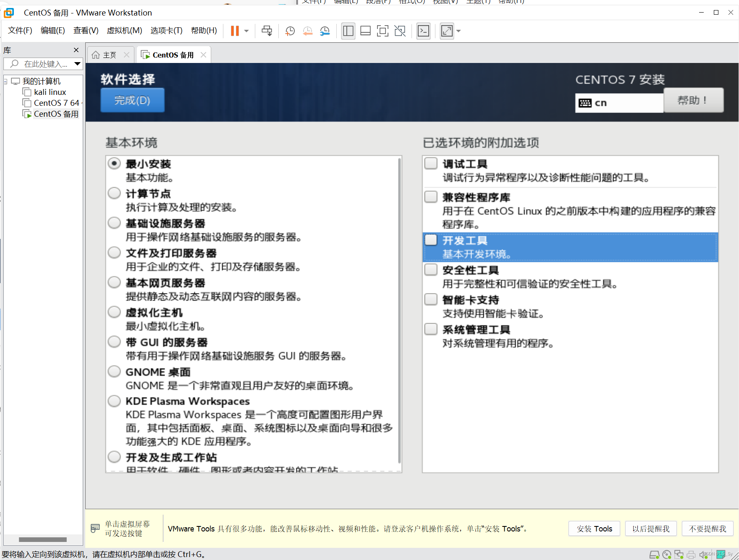Screen dimensions: 739x560
Task: Close the 主页 tab
Action: pyautogui.click(x=126, y=55)
